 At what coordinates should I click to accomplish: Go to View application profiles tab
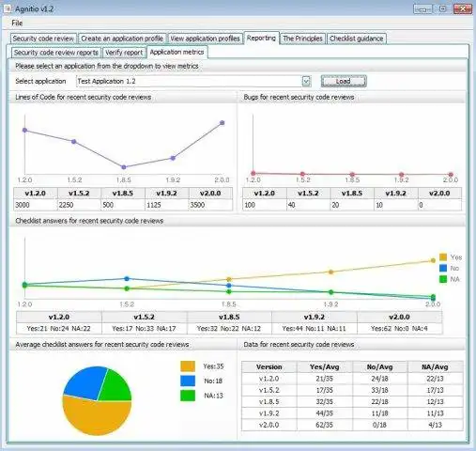205,39
